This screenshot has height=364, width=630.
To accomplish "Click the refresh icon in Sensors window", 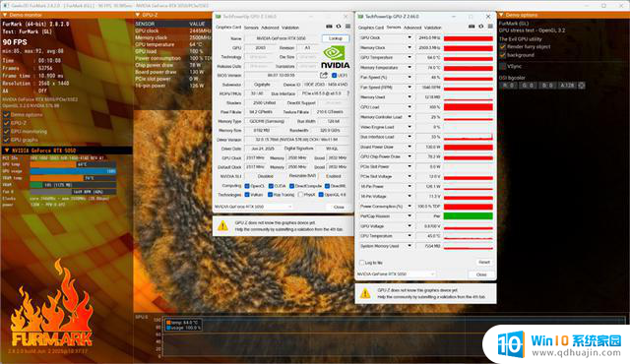I will point(481,27).
